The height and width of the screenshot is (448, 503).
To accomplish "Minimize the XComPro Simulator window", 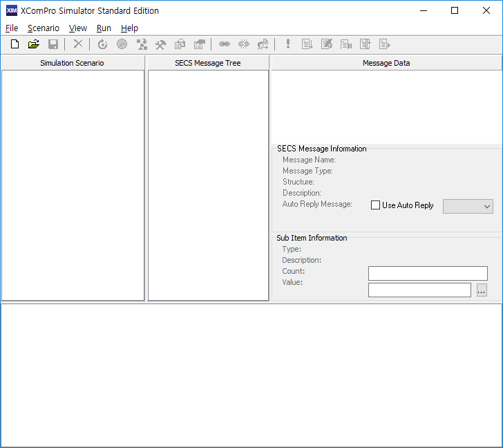I will (424, 10).
